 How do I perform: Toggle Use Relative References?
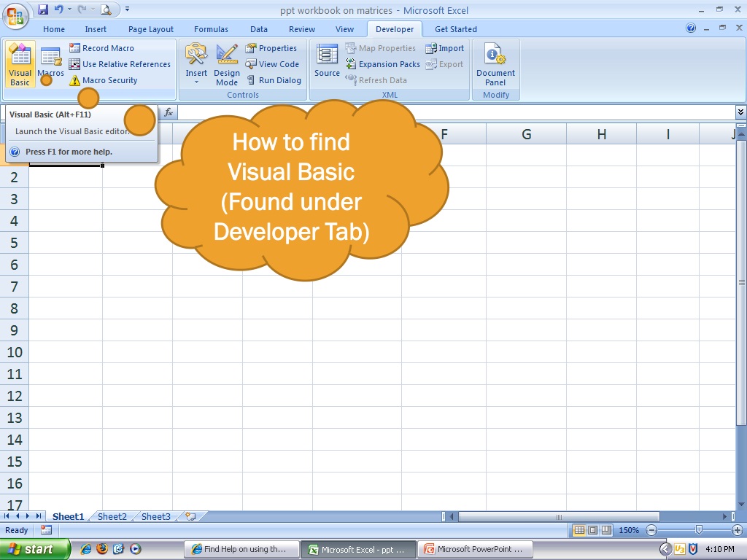(120, 64)
